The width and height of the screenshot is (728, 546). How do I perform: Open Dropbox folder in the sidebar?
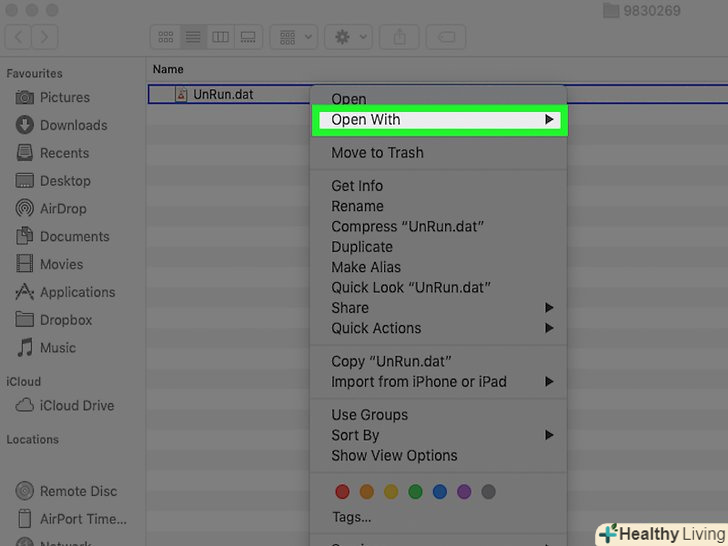click(54, 320)
